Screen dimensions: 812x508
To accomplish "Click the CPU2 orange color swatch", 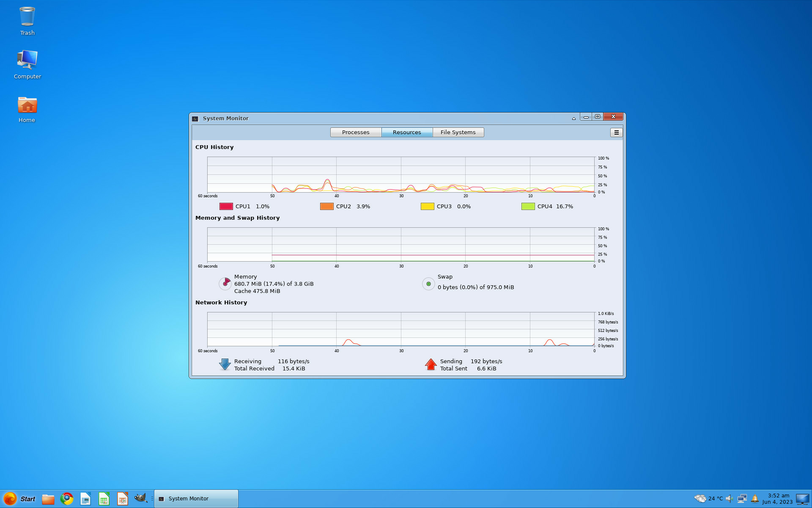I will point(327,206).
